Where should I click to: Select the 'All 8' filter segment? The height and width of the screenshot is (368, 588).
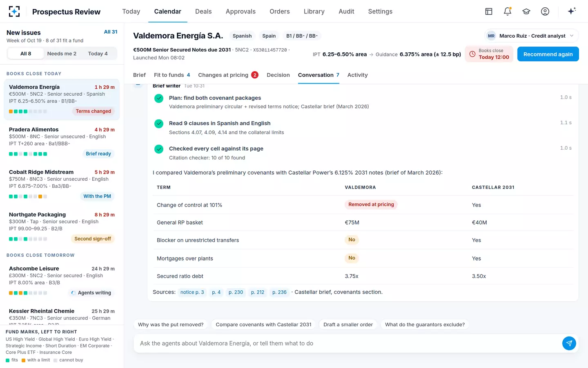click(26, 54)
